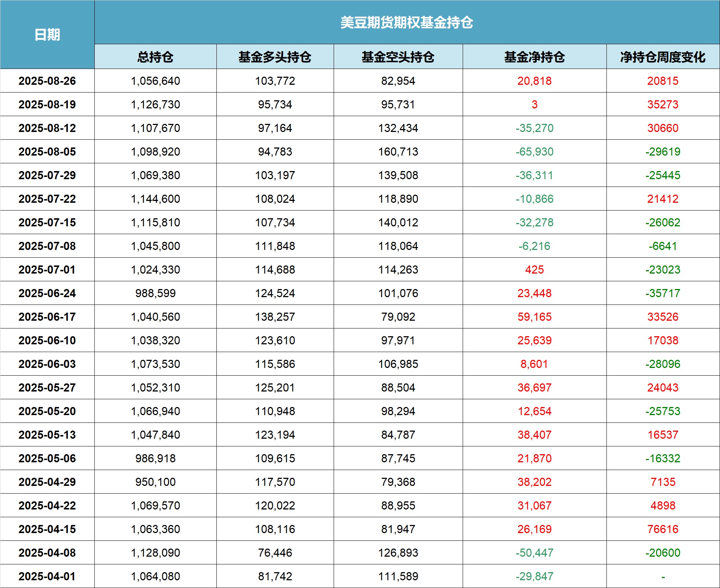Select the green value -35,270

[x=534, y=128]
